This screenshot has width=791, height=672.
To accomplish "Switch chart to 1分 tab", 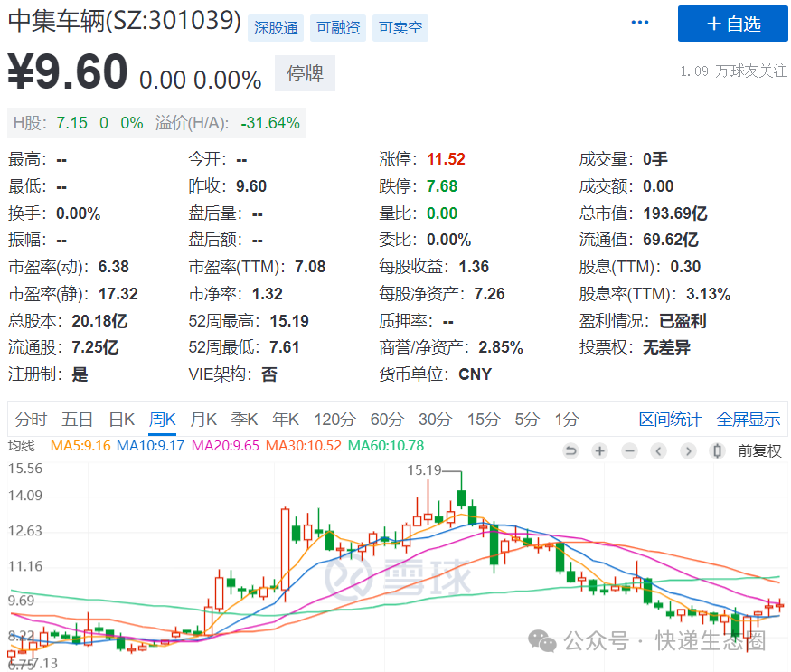I will 567,419.
